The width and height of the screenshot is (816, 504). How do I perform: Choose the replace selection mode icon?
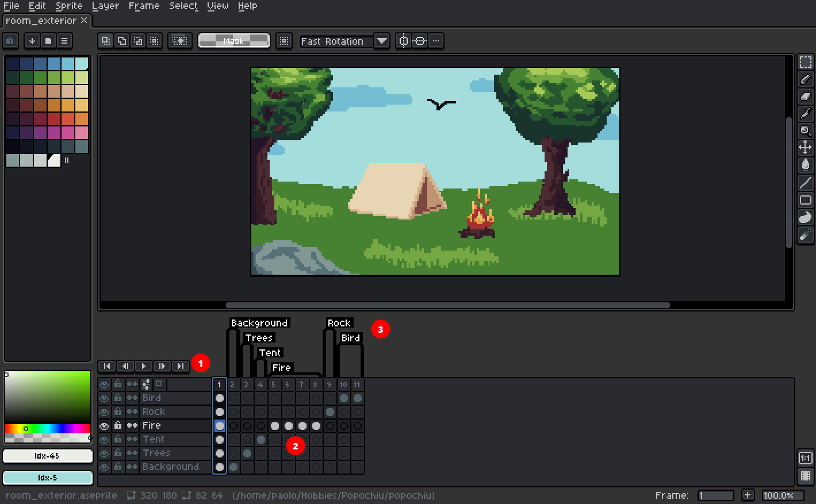[105, 41]
